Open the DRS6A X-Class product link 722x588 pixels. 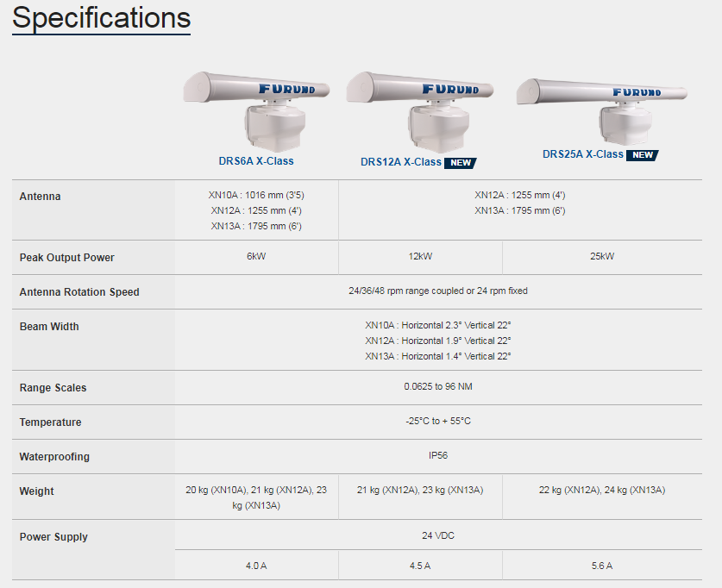[x=256, y=161]
